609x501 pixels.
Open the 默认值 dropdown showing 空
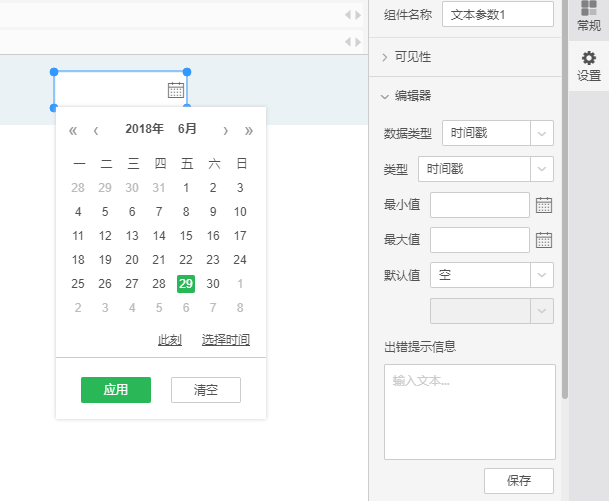(x=492, y=275)
